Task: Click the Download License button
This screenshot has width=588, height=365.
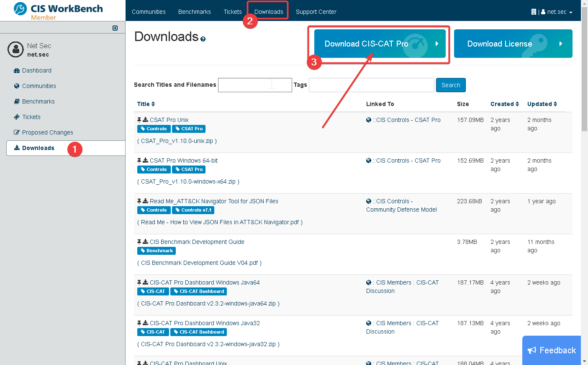Action: click(x=513, y=44)
